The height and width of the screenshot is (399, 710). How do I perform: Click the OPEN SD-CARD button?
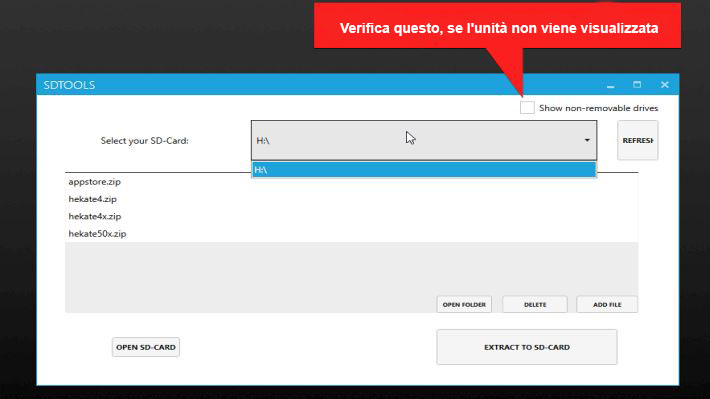146,347
